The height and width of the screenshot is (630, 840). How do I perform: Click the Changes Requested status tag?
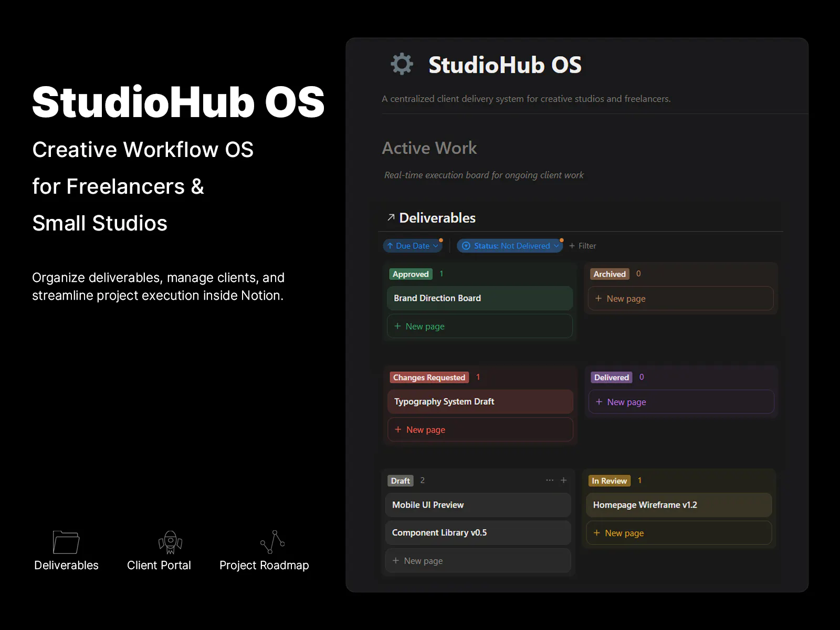[429, 377]
